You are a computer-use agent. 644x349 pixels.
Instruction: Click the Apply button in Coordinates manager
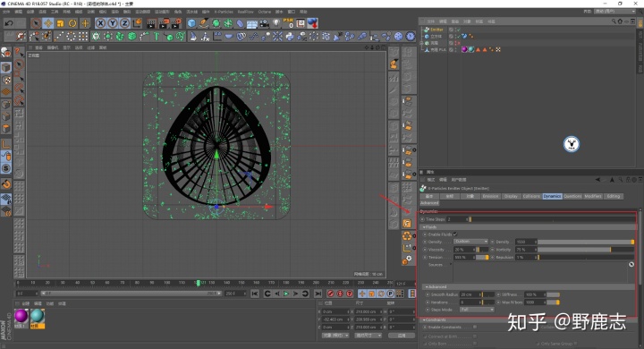click(x=402, y=336)
